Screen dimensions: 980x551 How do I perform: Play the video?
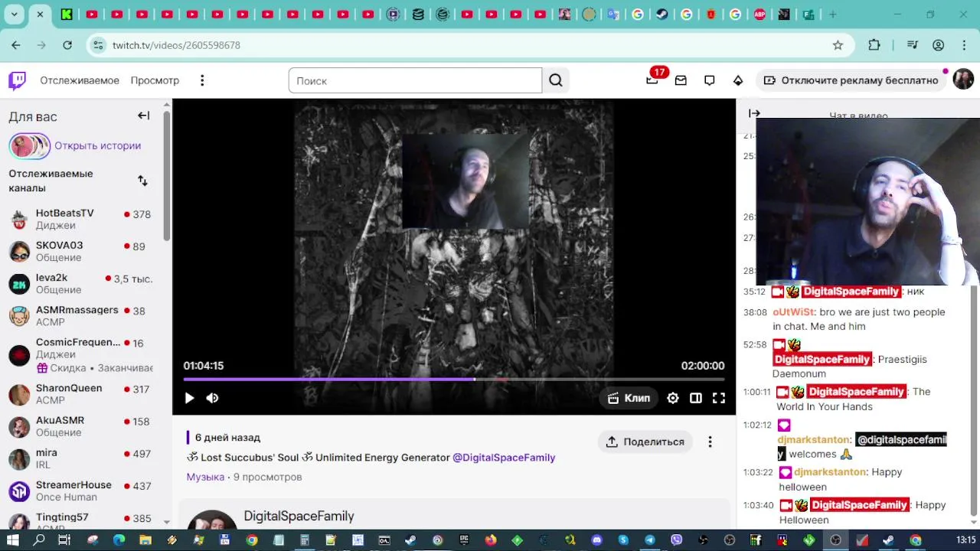(x=189, y=398)
